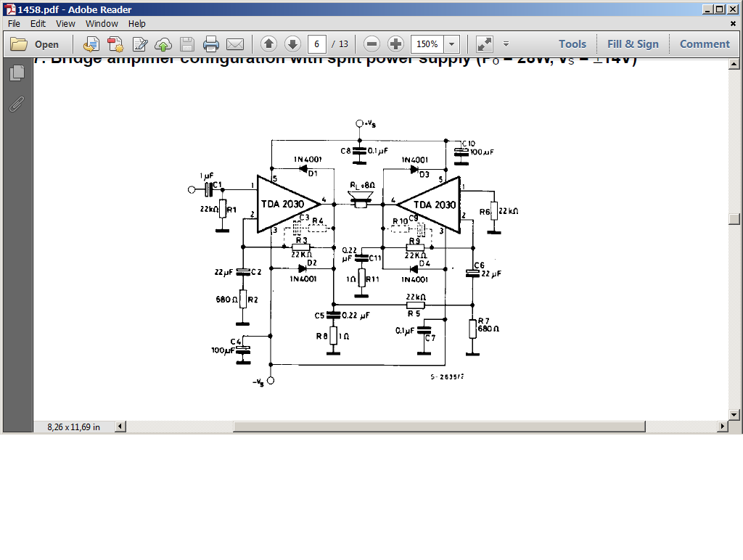743x560 pixels.
Task: Open the Edit menu
Action: coord(38,24)
